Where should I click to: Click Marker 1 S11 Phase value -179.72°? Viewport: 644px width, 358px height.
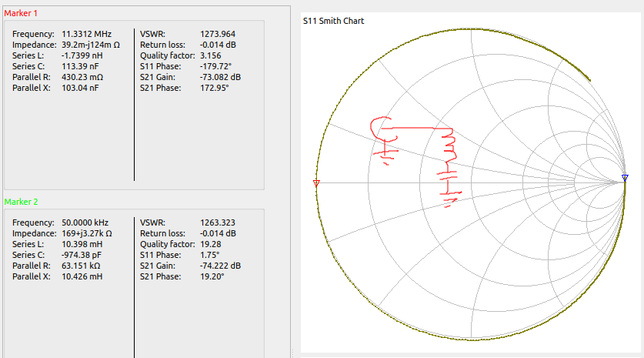pos(218,67)
